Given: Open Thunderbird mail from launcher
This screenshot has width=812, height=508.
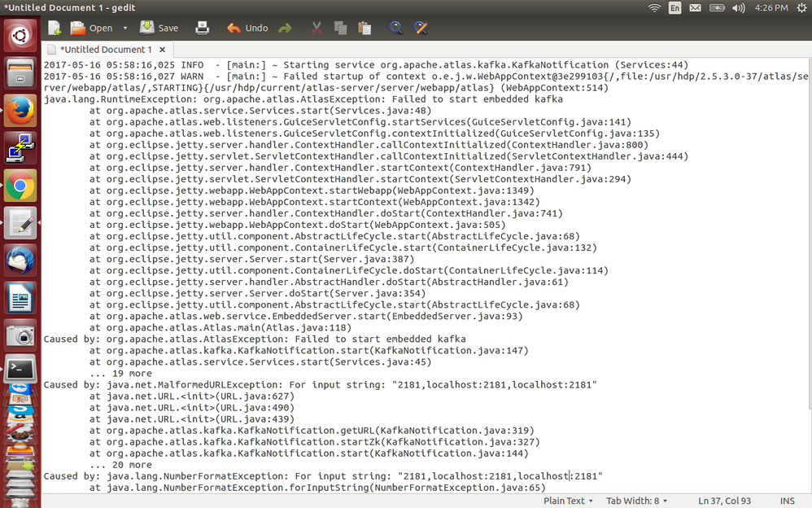Looking at the screenshot, I should pos(20,260).
